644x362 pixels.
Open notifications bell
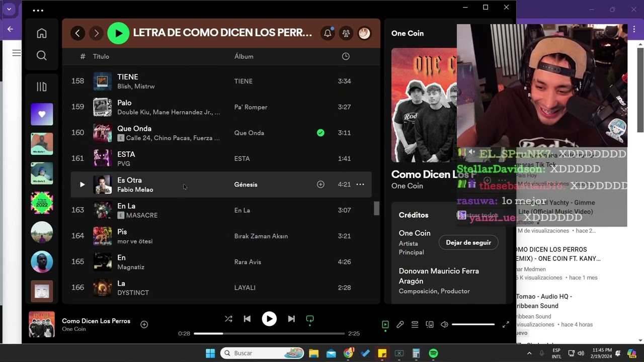(x=328, y=33)
